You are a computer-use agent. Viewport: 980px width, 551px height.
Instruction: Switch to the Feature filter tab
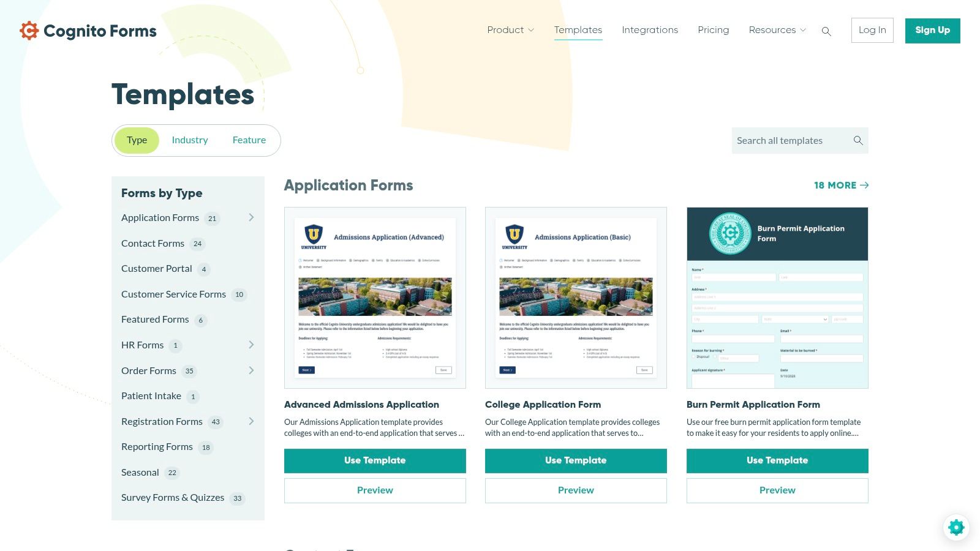[x=249, y=140]
